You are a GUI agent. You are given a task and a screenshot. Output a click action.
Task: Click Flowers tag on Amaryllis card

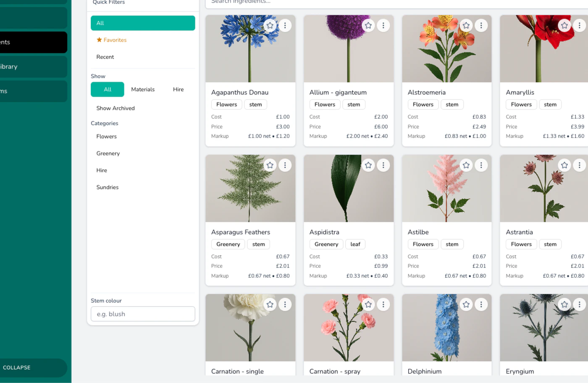pos(521,105)
